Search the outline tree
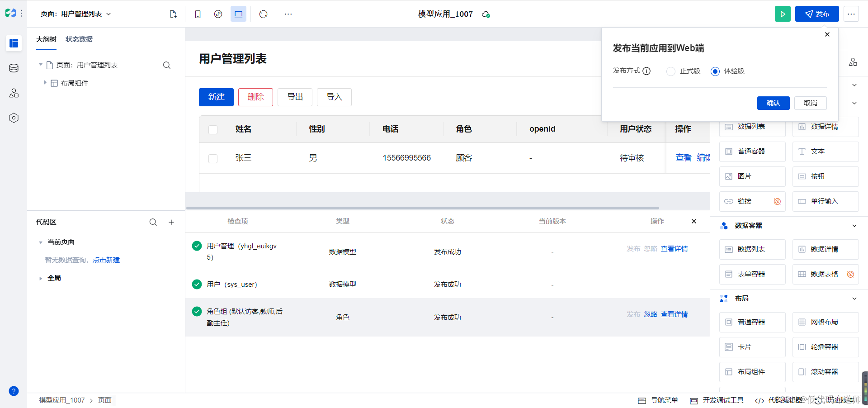This screenshot has height=408, width=868. pyautogui.click(x=167, y=65)
